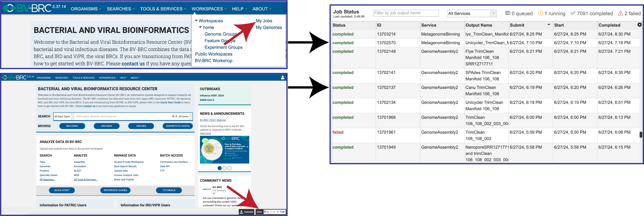Click the REFERENCE GUIDES button
The image size is (644, 216).
click(115, 190)
